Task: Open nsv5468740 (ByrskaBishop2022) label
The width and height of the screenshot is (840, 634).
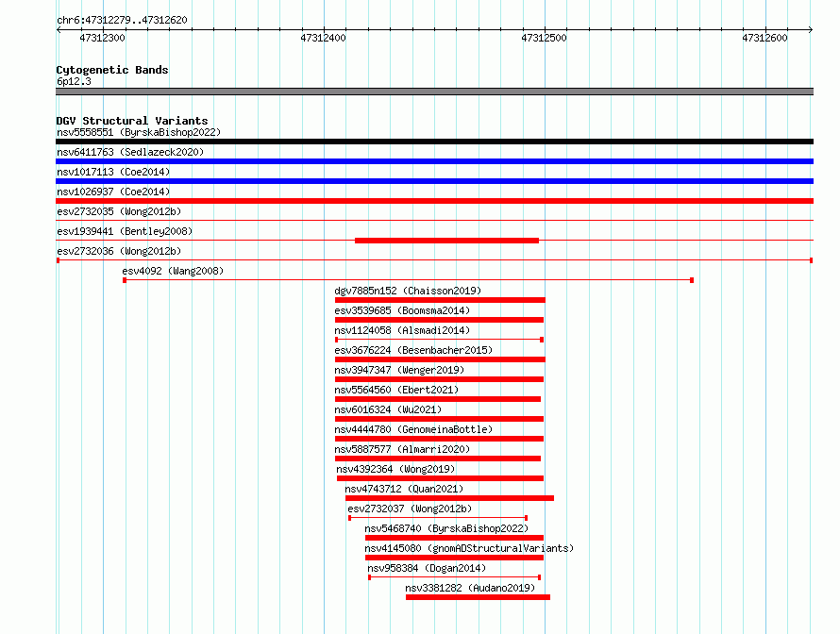Action: point(446,528)
